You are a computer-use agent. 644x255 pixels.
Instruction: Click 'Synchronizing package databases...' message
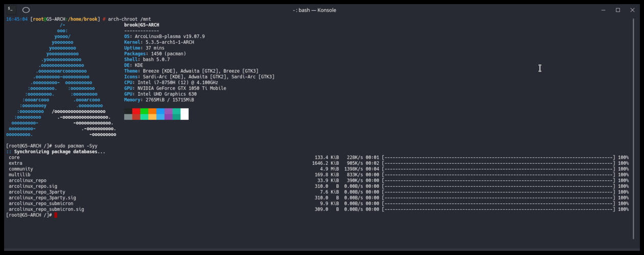60,152
